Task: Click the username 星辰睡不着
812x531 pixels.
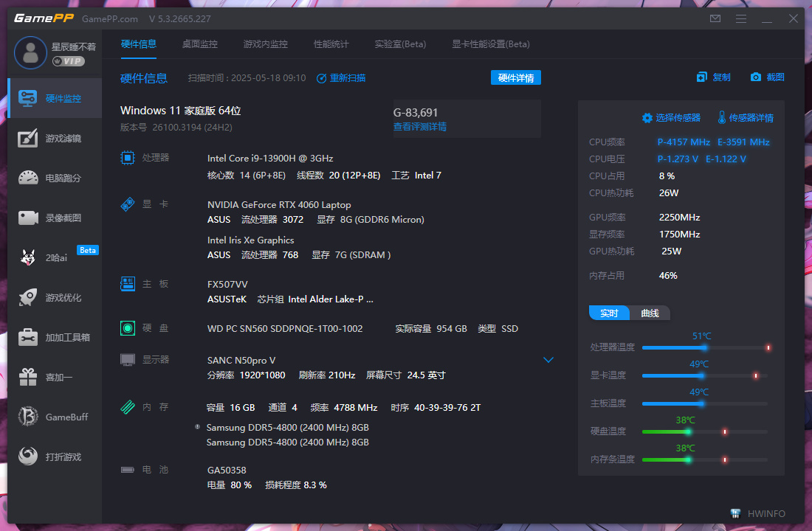Action: point(74,46)
